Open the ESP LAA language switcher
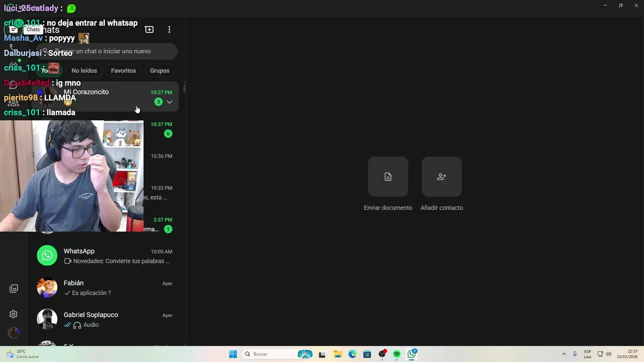644x362 pixels. click(x=588, y=354)
